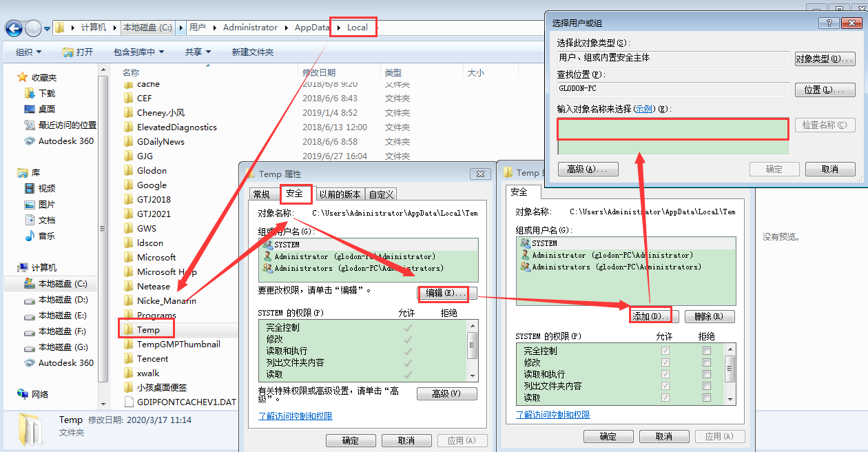
Task: Click the object name input field
Action: tap(673, 136)
